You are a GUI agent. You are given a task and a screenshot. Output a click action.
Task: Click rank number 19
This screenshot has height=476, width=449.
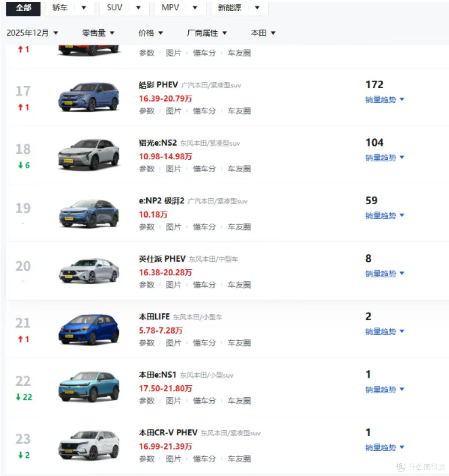(x=23, y=208)
